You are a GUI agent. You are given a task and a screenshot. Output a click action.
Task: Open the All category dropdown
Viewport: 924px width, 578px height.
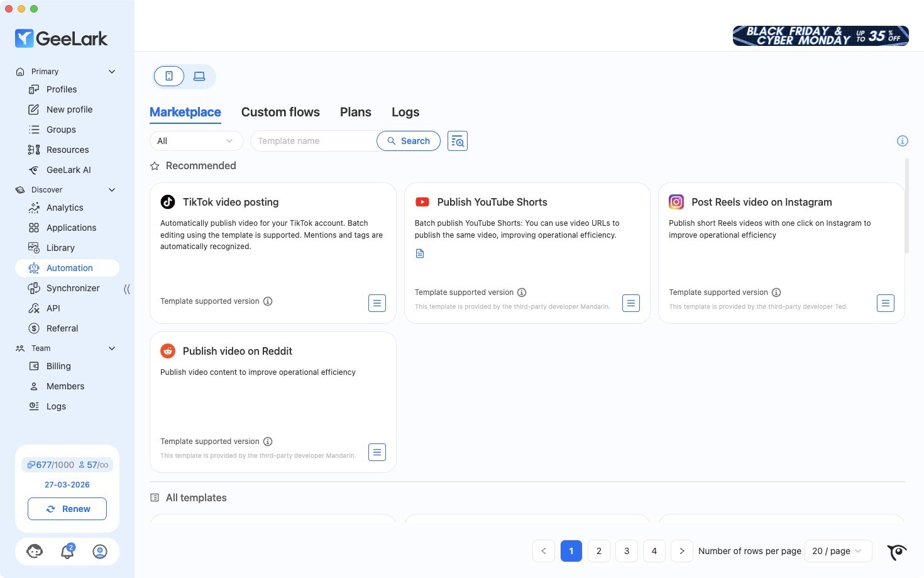[x=196, y=141]
